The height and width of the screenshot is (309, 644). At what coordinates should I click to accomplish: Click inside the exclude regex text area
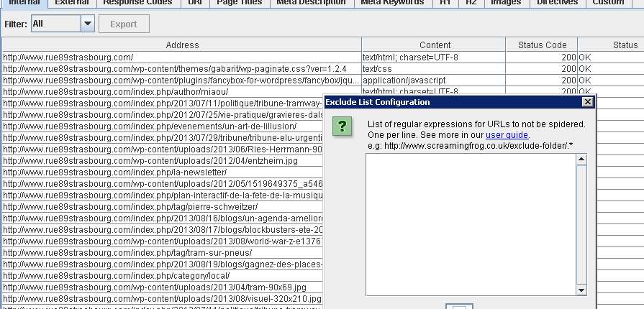(471, 224)
